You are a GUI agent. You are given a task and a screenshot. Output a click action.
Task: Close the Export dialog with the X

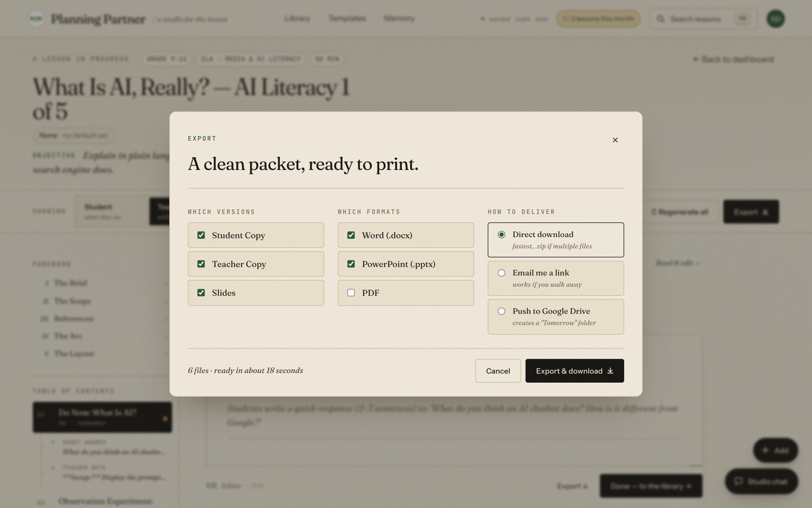(615, 140)
